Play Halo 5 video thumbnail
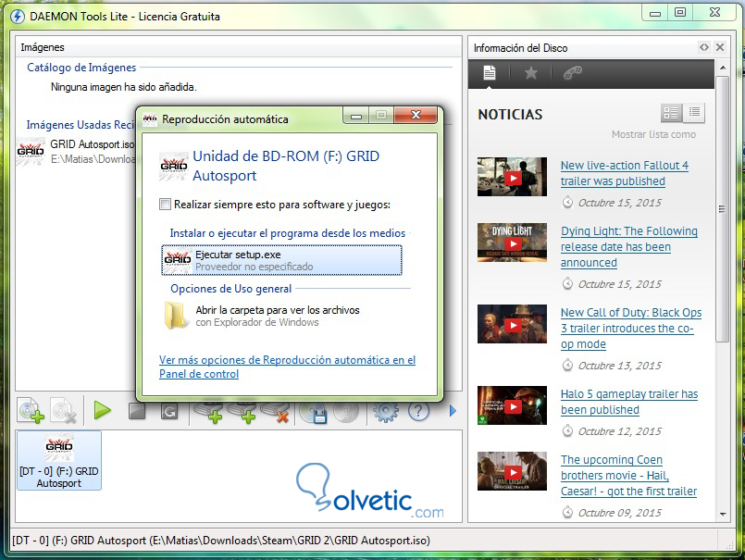Viewport: 745px width, 560px height. (x=512, y=405)
